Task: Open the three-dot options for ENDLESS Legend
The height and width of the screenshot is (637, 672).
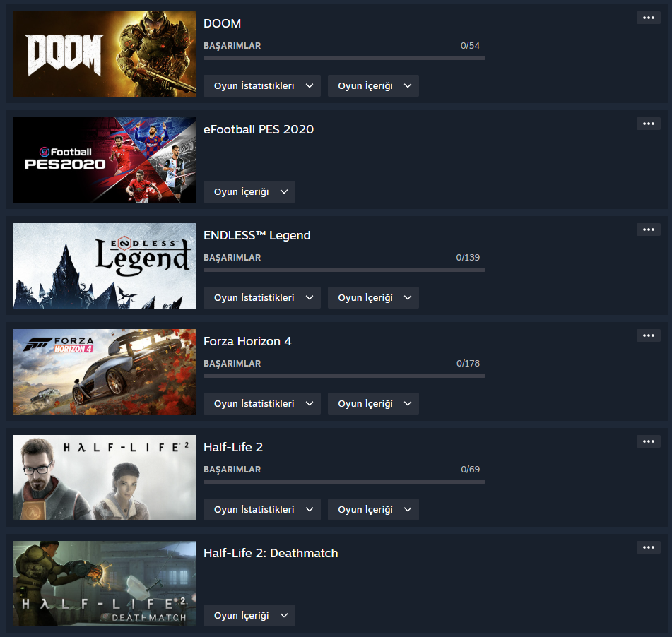Action: [648, 230]
